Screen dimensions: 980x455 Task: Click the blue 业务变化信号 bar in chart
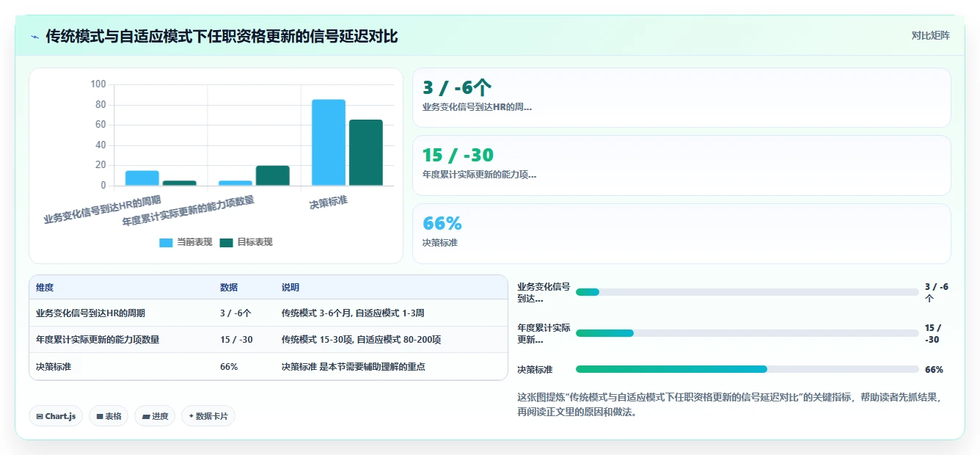(142, 178)
